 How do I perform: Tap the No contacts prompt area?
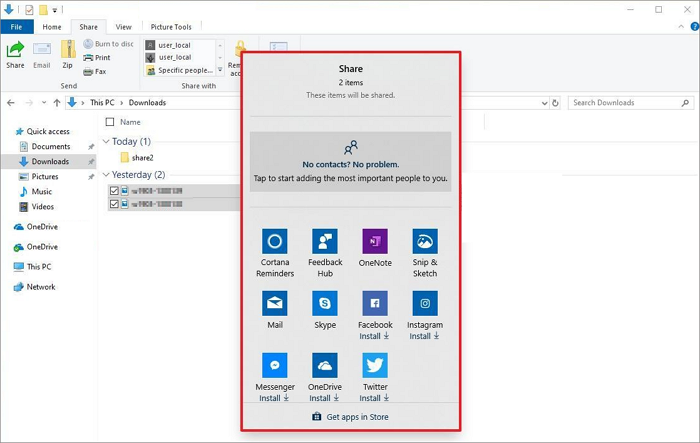point(350,163)
